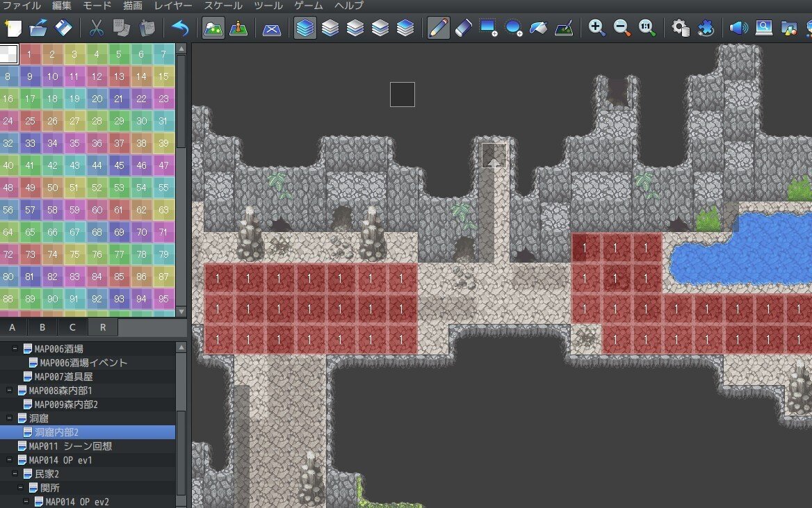Open the Sound Test speaker icon
This screenshot has width=812, height=508.
(x=738, y=27)
